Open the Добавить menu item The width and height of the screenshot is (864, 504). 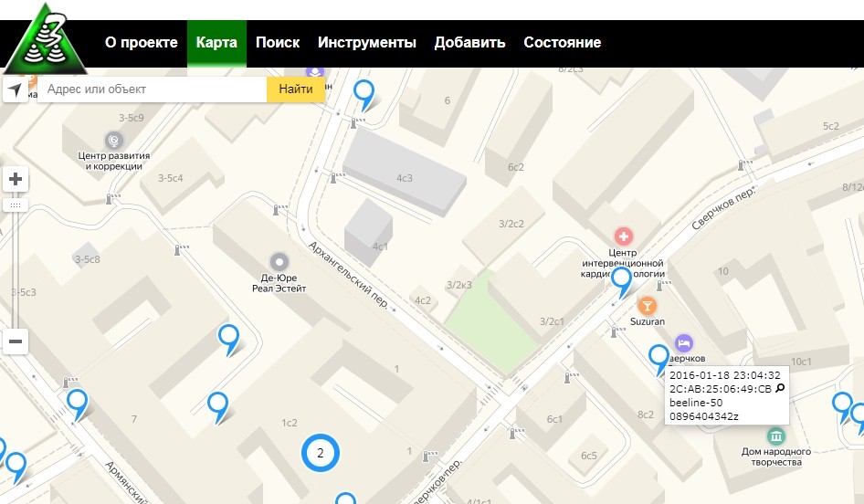coord(469,42)
